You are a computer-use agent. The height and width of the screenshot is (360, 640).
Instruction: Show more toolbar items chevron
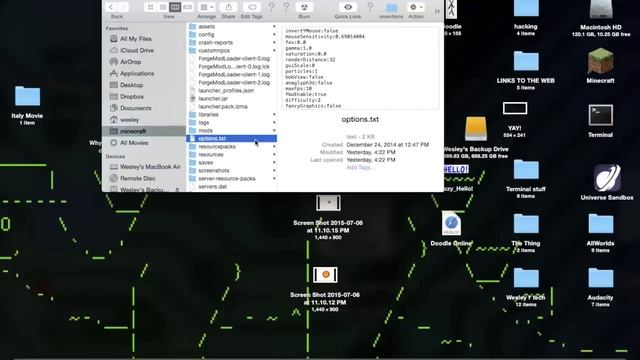pos(437,11)
